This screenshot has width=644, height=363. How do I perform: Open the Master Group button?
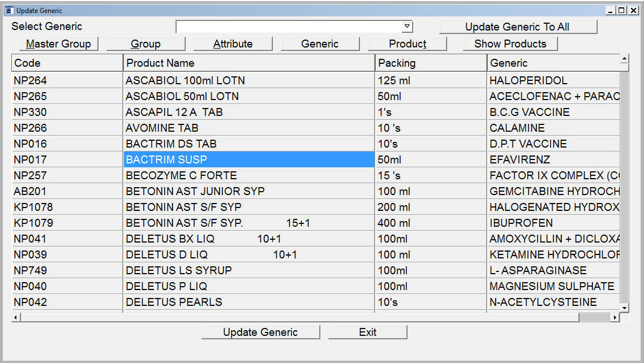point(59,44)
